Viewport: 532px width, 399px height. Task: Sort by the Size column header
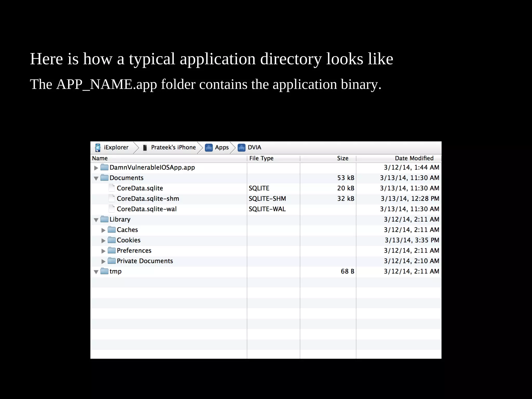[x=342, y=158]
